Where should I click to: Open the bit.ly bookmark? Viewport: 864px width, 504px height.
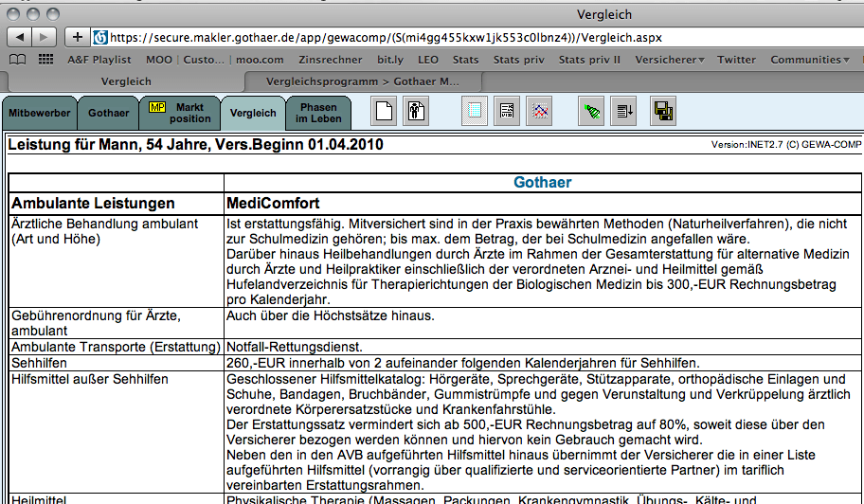390,60
